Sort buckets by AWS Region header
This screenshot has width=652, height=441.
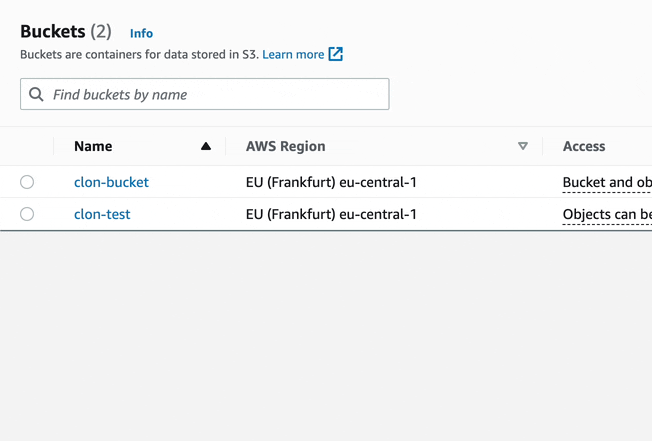[285, 146]
